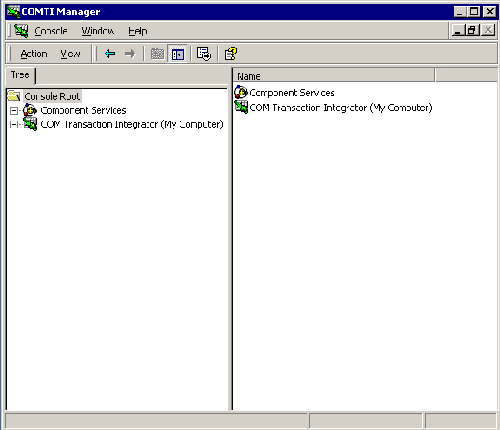Click the Help toolbar icon

(231, 54)
